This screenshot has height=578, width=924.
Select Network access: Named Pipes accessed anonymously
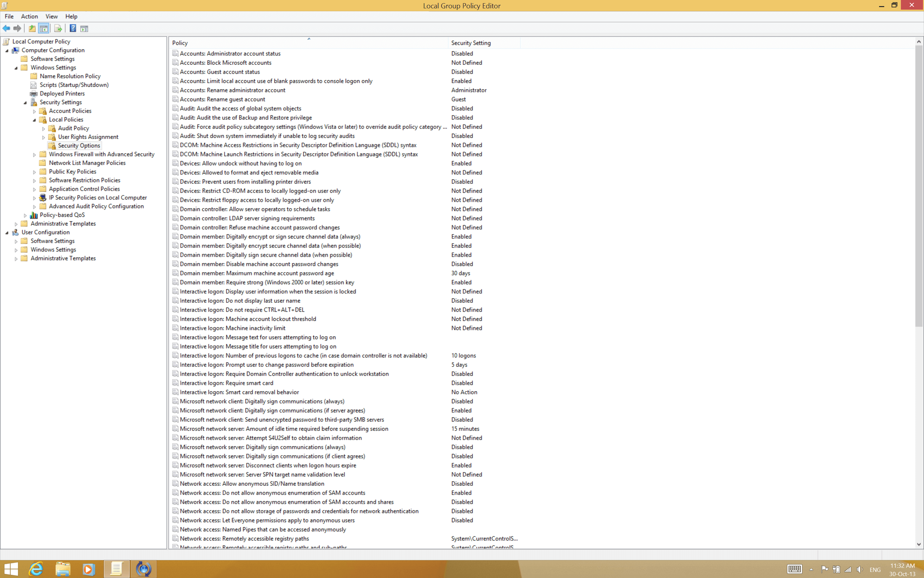coord(263,530)
